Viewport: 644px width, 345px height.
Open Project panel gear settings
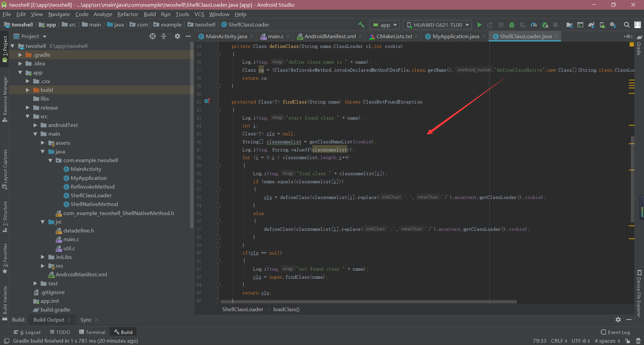pyautogui.click(x=177, y=36)
